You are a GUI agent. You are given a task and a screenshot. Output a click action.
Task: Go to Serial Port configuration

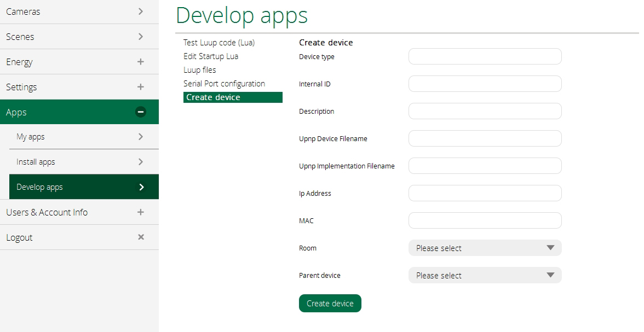[224, 84]
